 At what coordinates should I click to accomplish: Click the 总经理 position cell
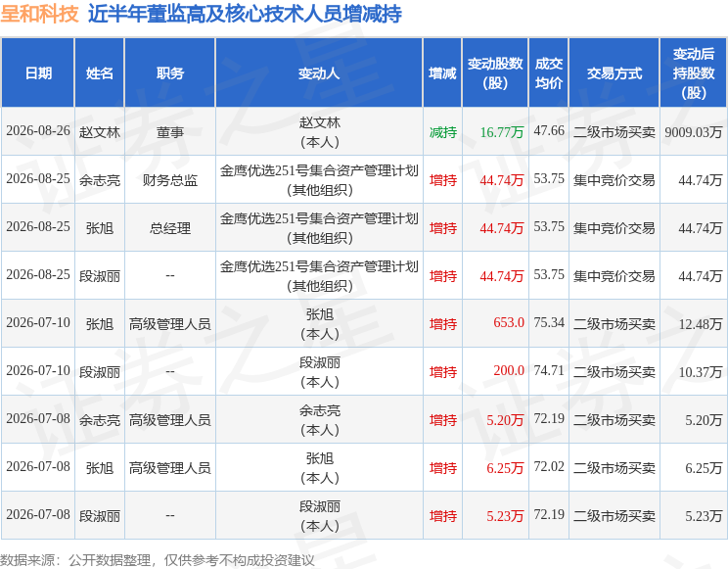(170, 228)
